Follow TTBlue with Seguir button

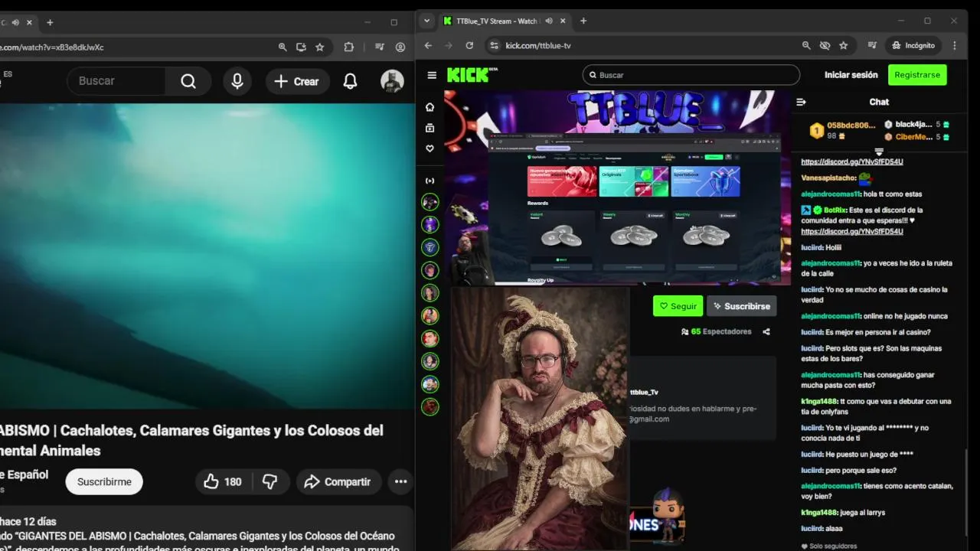tap(678, 306)
